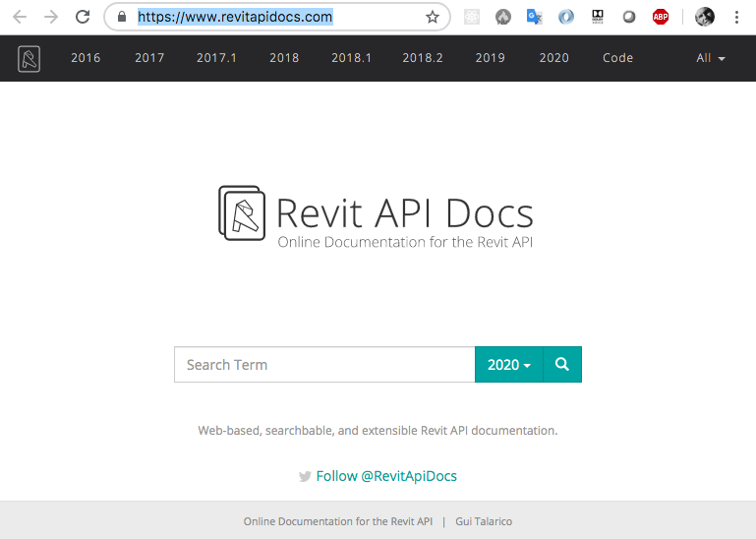
Task: Open the Chrome three-dot menu
Action: tap(736, 17)
